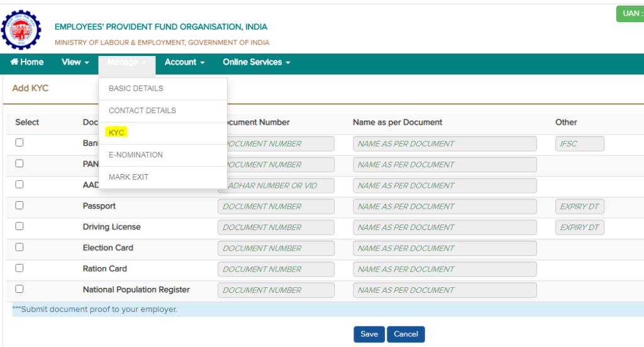The image size is (644, 347).
Task: Tick the Bank row checkbox
Action: (x=19, y=143)
